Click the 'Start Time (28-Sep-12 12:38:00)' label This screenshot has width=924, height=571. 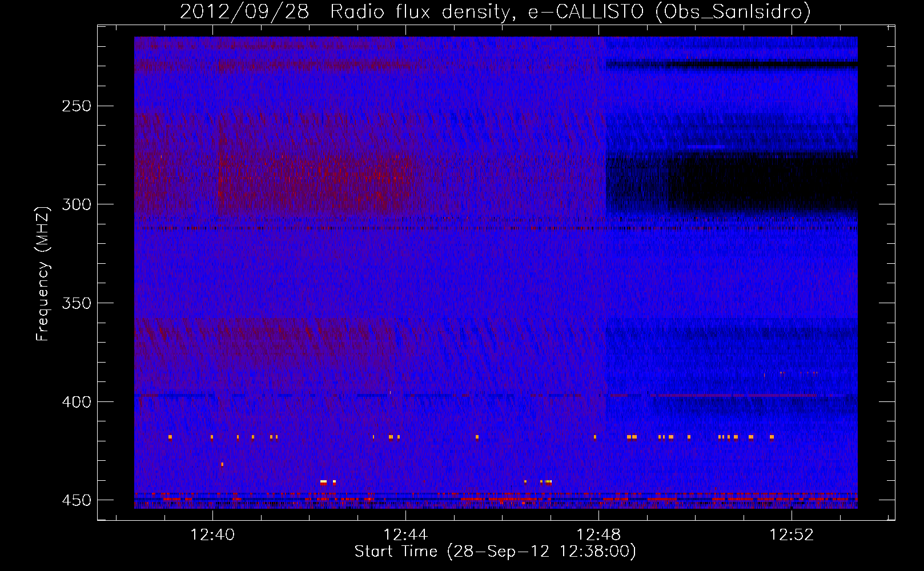point(495,552)
